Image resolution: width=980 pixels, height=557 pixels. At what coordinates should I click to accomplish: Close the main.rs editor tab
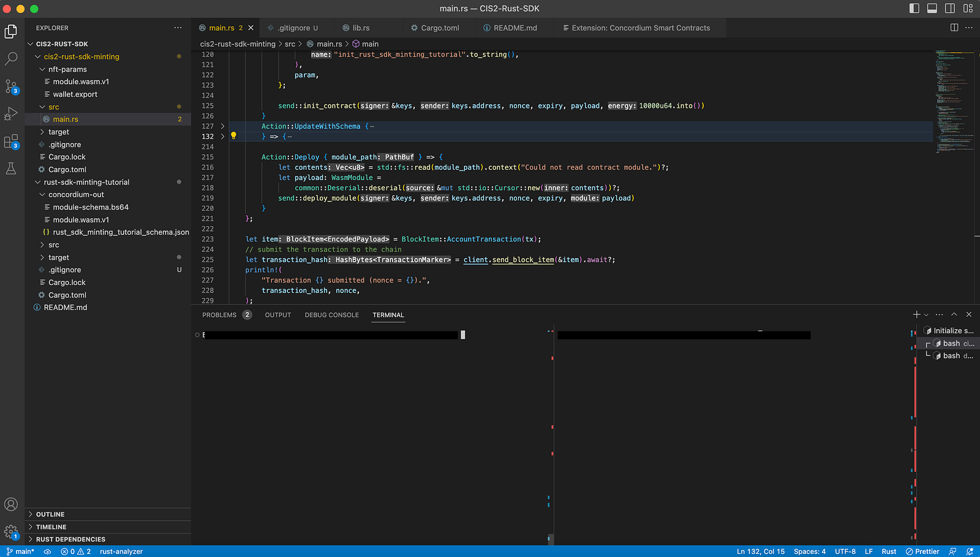[x=251, y=28]
